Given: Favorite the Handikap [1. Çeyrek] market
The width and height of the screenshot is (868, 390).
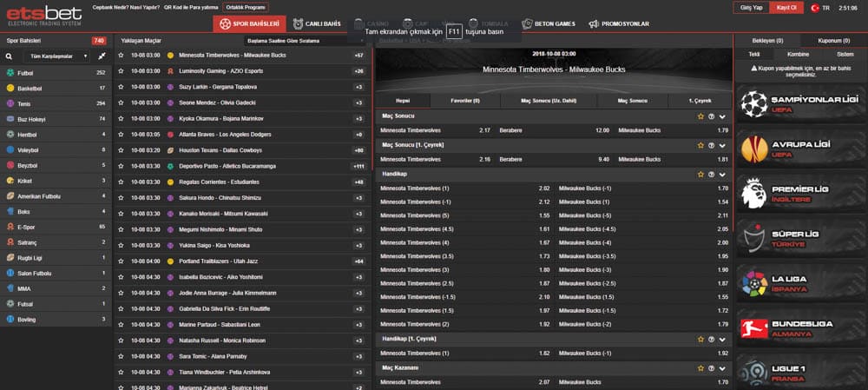Looking at the screenshot, I should (x=700, y=339).
